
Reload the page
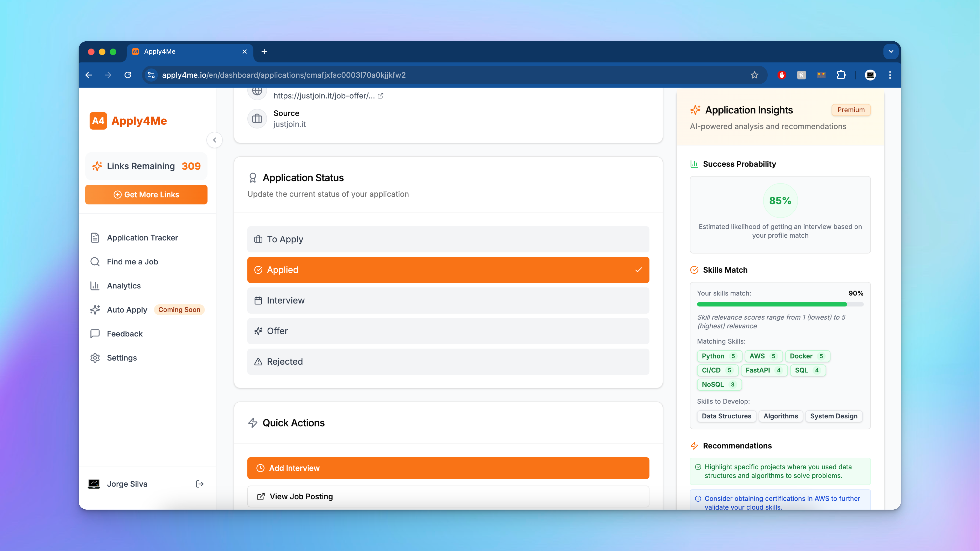128,75
